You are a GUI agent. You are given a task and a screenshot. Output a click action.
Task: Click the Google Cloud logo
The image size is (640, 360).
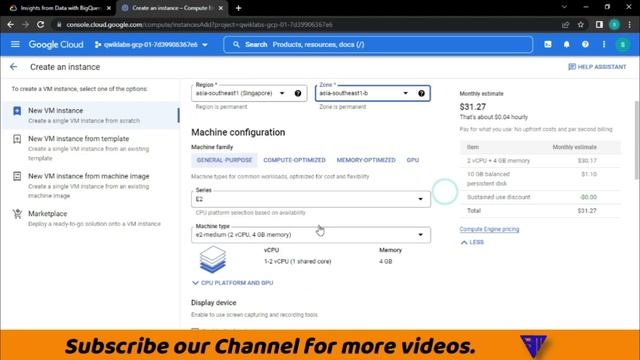[x=56, y=44]
